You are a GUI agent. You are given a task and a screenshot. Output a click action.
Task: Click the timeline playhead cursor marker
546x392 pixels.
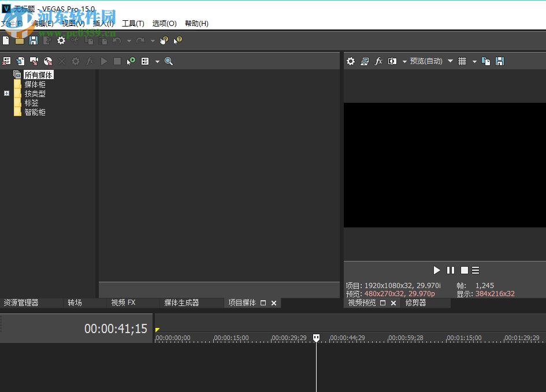click(316, 338)
